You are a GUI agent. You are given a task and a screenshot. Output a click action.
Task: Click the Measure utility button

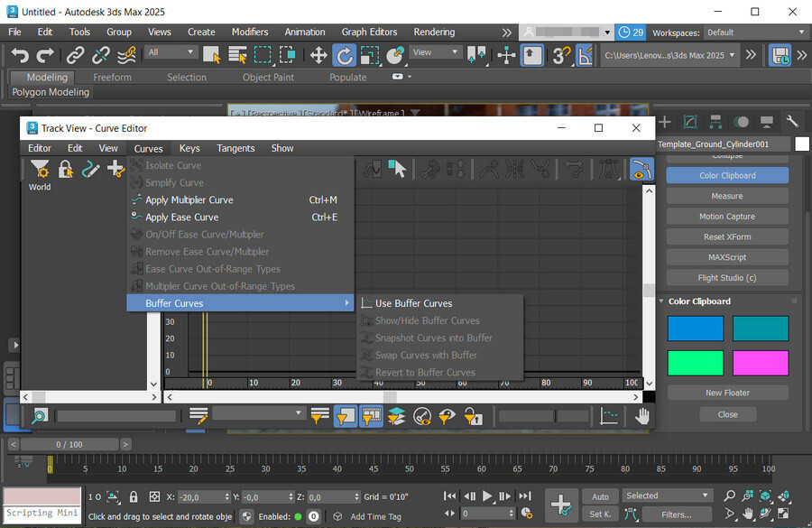(727, 196)
